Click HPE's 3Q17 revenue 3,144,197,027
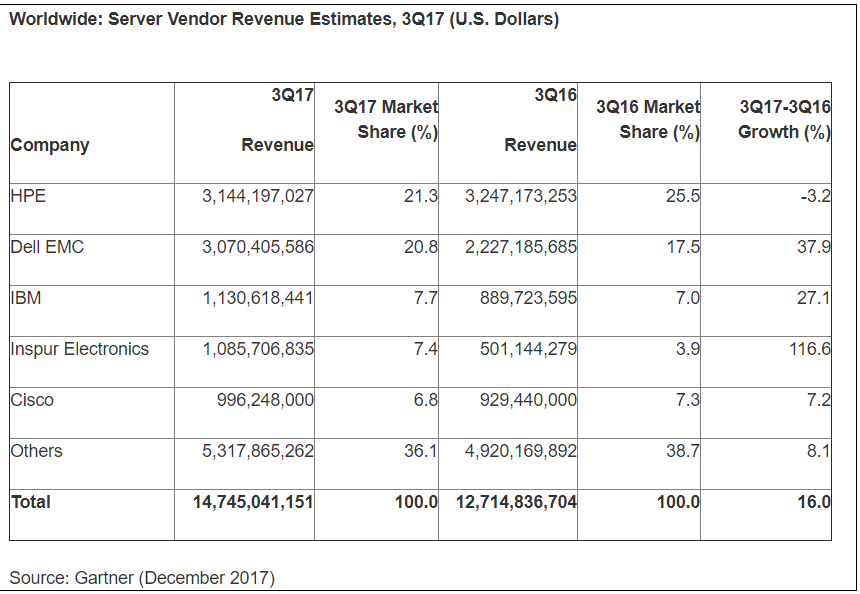Viewport: 860px width, 594px height. (x=258, y=196)
